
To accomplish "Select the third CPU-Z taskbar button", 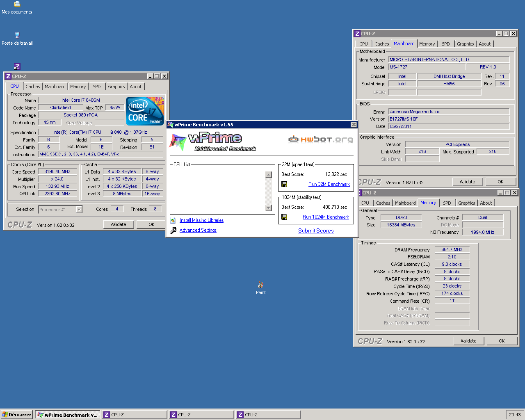I will 268,415.
